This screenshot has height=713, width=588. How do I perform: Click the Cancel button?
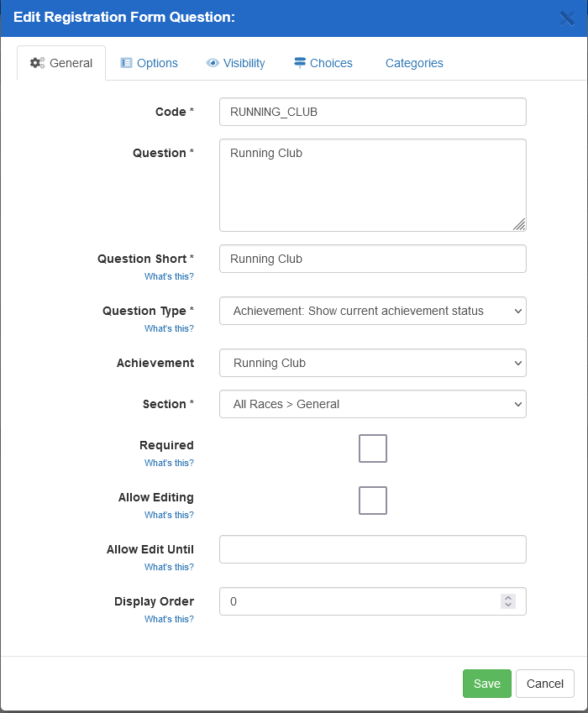click(x=544, y=684)
